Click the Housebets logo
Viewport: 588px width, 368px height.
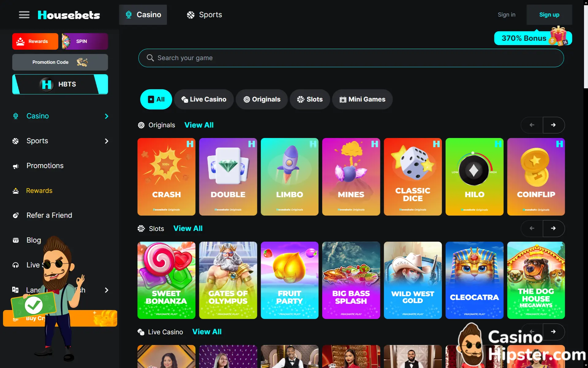click(69, 15)
